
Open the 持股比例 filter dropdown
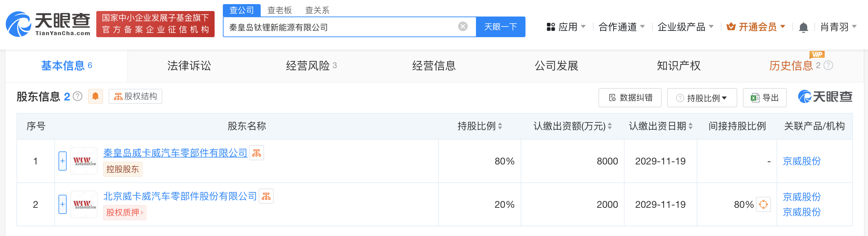[702, 98]
